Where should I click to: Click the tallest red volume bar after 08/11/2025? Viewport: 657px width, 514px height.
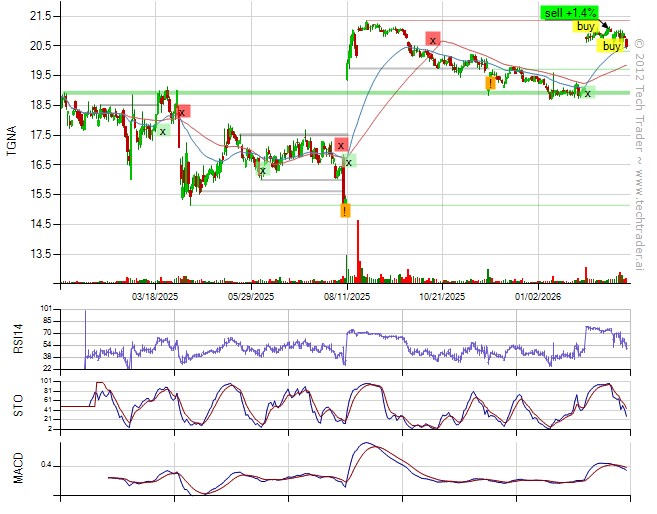[358, 251]
